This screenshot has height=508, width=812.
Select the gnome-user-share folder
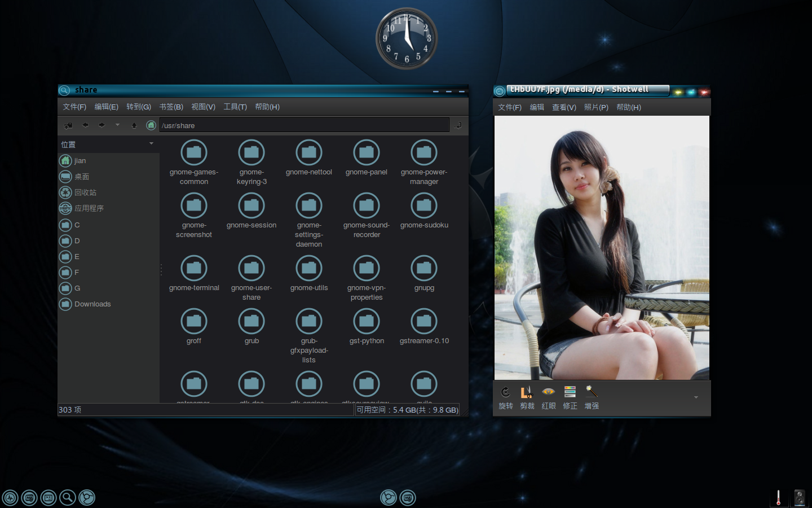pos(251,278)
